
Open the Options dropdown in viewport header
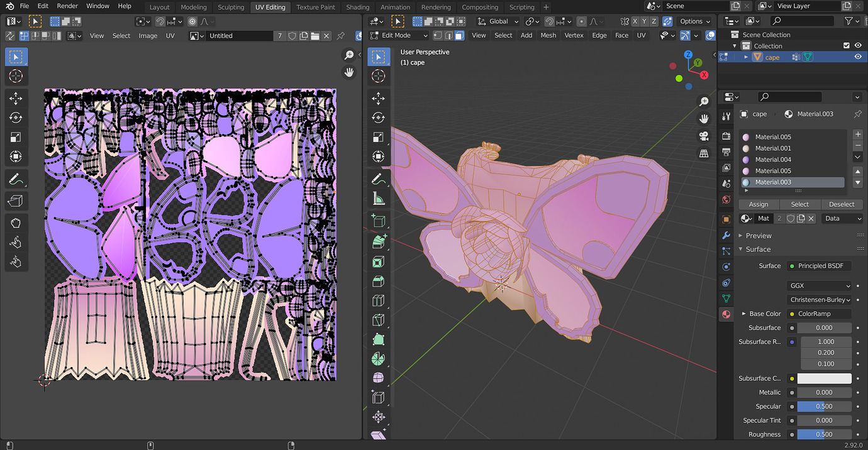tap(695, 21)
